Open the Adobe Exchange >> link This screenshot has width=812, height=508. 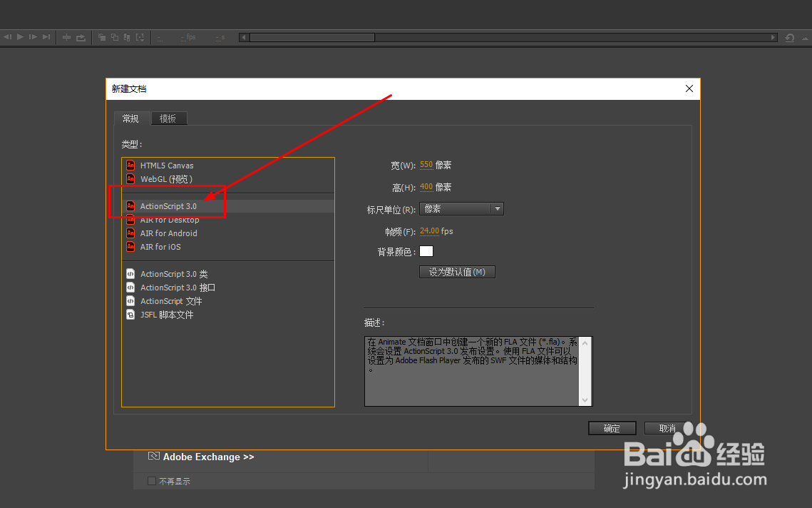pos(209,457)
